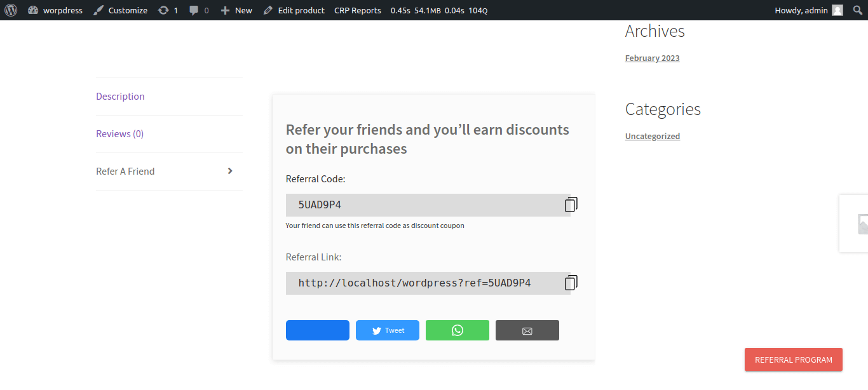Click the WordPress logo in the admin bar
This screenshot has height=390, width=868.
(10, 10)
